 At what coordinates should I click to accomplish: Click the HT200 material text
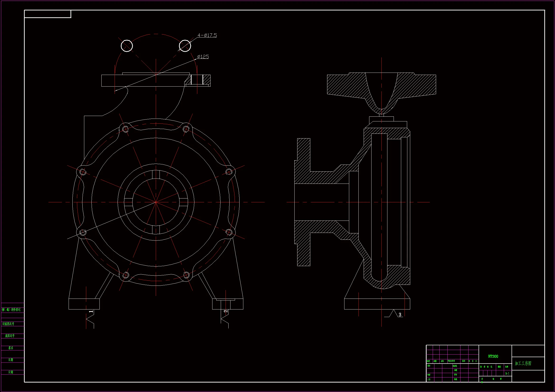pyautogui.click(x=493, y=356)
